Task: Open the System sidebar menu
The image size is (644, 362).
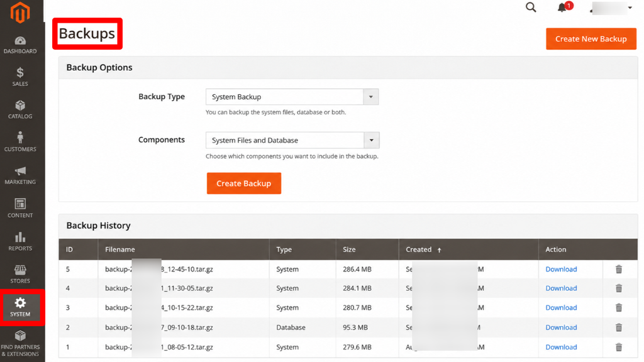Action: coord(20,307)
